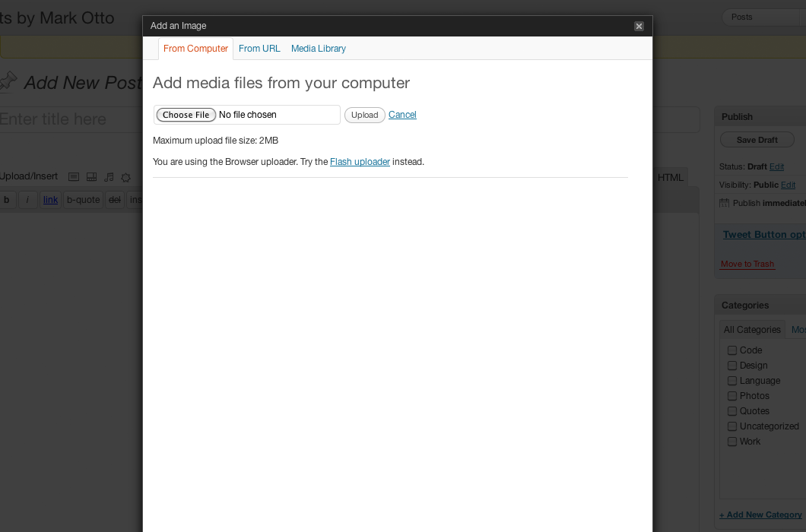This screenshot has width=806, height=532.
Task: Open the Flash uploader link
Action: coord(360,162)
